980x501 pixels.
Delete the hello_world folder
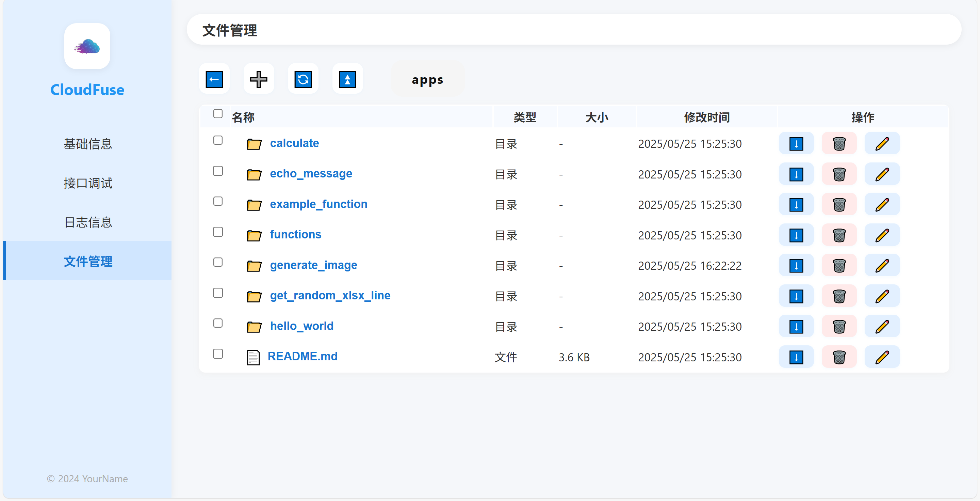point(838,327)
